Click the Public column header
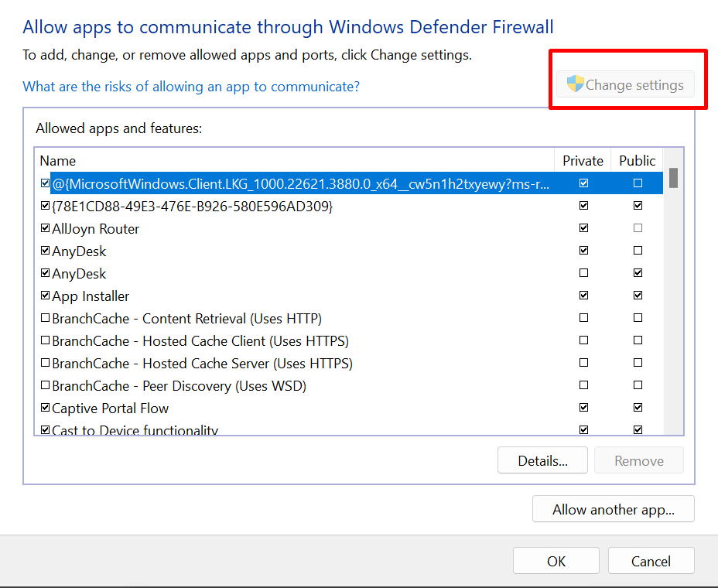718x588 pixels. (x=637, y=161)
